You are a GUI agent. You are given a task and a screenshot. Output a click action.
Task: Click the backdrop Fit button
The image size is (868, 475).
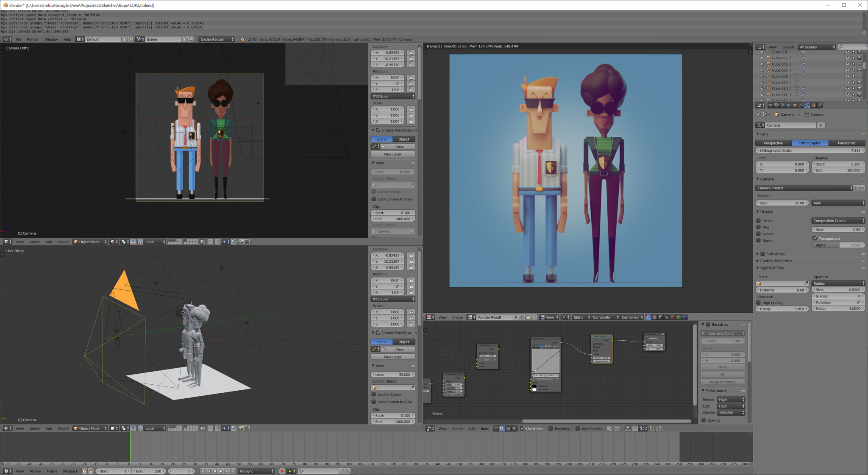pos(723,375)
